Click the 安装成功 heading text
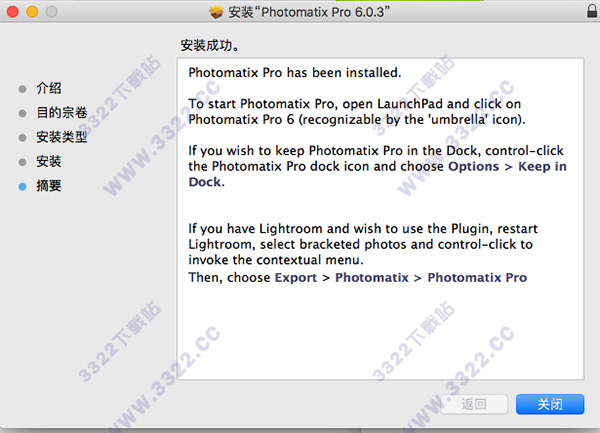 tap(209, 46)
